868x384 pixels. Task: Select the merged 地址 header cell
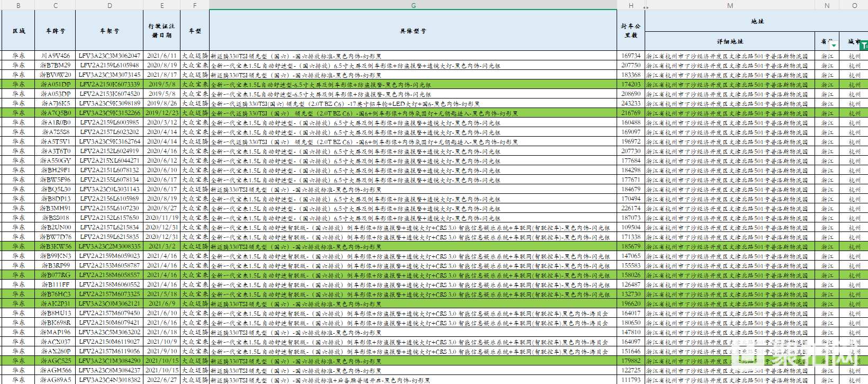(757, 21)
